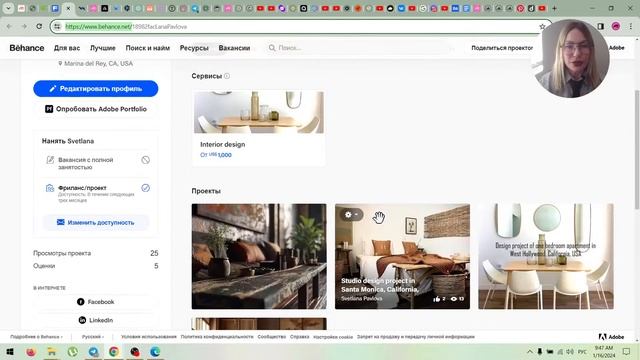640x360 pixels.
Task: Click the Adobe logo in the footer
Action: click(x=611, y=337)
